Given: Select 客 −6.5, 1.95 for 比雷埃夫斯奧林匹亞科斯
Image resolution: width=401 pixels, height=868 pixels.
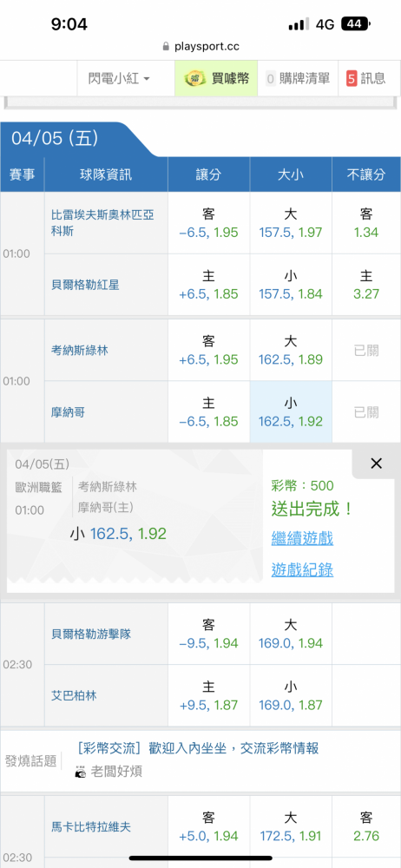Looking at the screenshot, I should 209,223.
